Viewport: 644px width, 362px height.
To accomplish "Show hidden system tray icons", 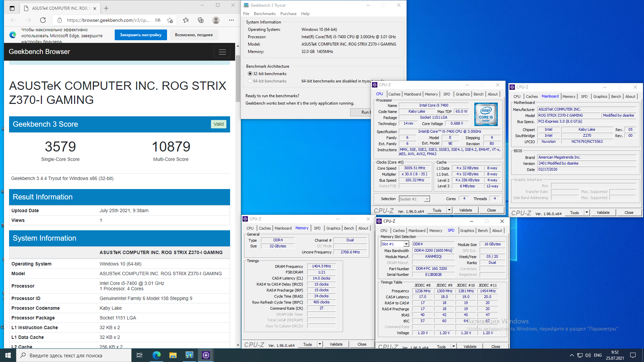I will (572, 355).
